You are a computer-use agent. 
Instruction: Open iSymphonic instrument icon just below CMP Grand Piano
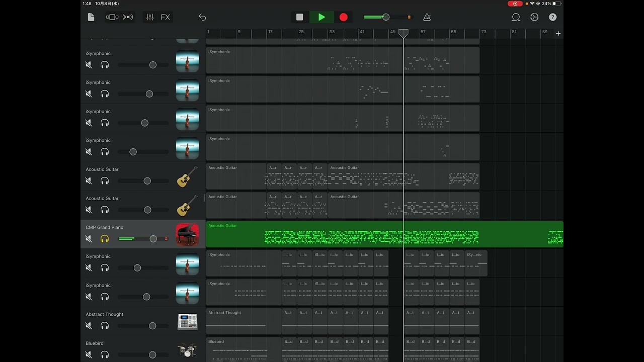coord(187,264)
